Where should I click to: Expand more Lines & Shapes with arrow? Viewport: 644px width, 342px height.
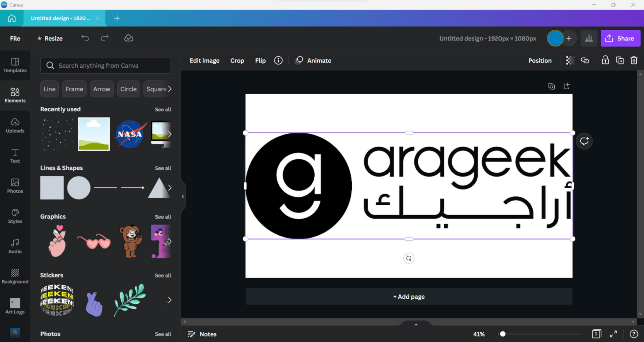point(169,188)
